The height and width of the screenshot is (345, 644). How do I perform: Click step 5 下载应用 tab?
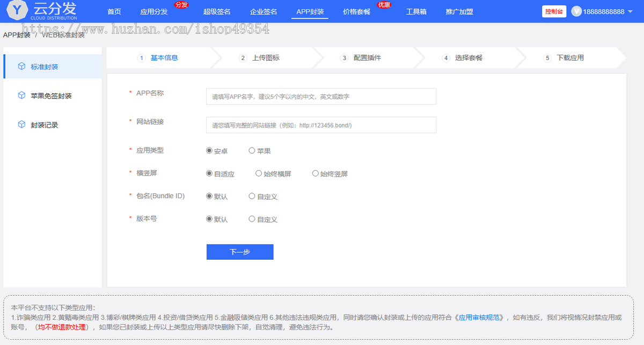pos(565,58)
